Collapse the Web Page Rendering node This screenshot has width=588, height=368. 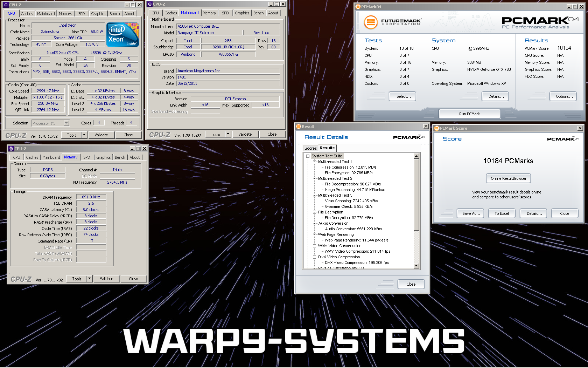coord(314,235)
